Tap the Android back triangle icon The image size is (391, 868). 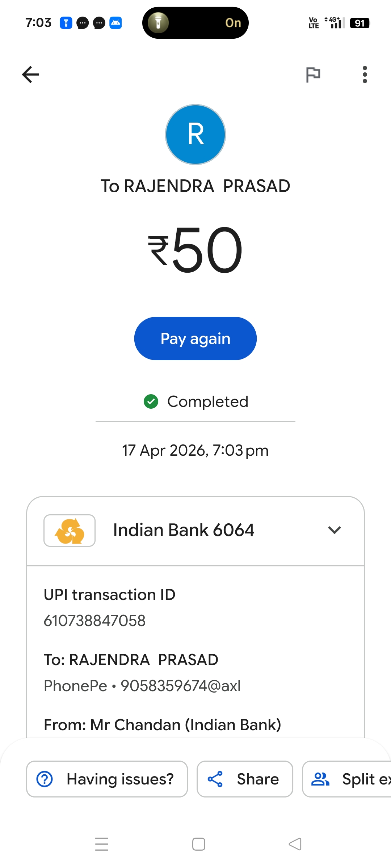point(295,844)
